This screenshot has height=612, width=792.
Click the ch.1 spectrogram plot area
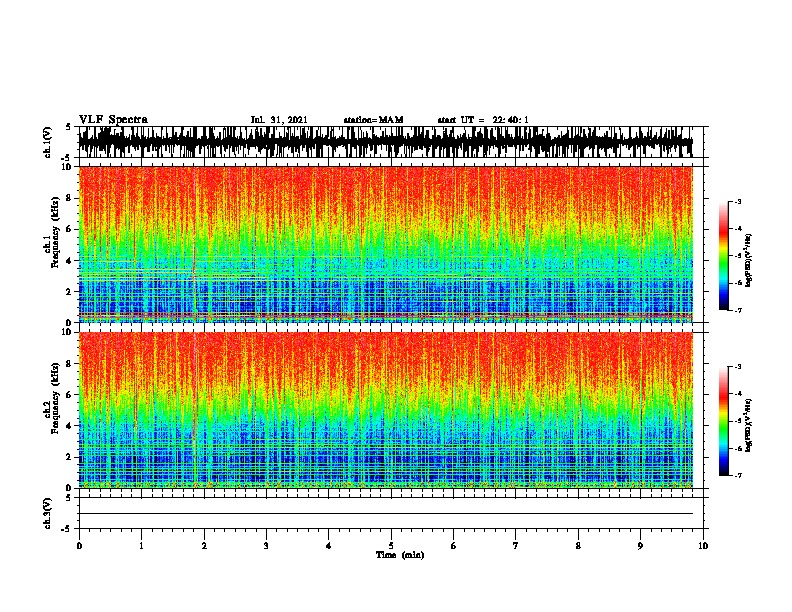(x=385, y=244)
